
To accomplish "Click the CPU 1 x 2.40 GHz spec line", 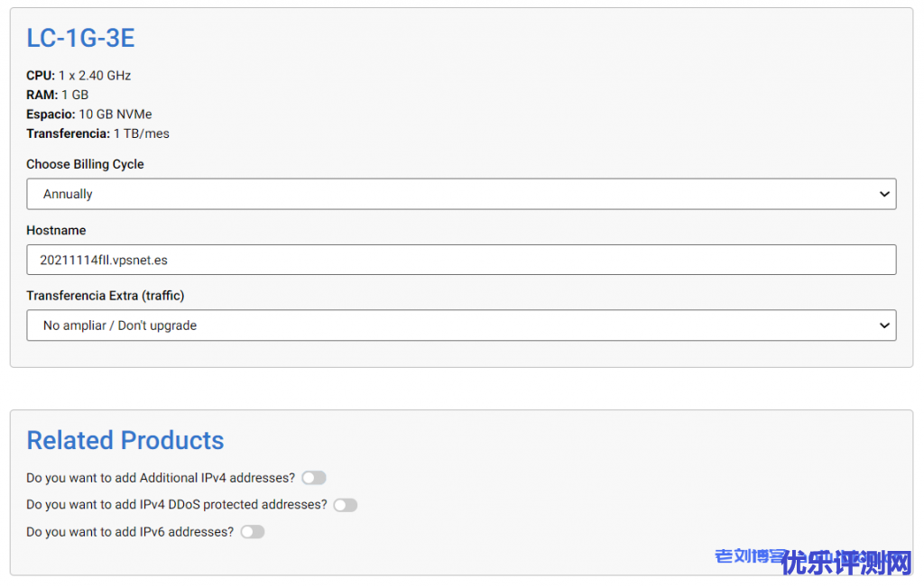I will (x=79, y=76).
